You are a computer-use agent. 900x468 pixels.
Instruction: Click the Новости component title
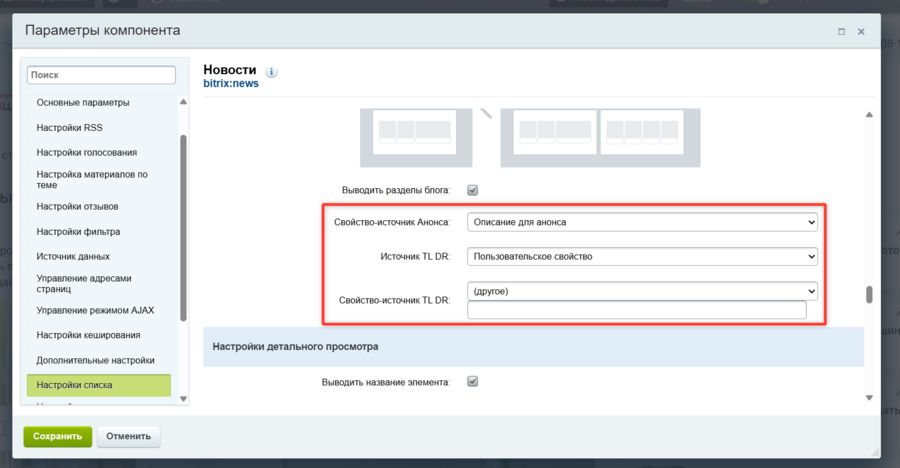pos(230,69)
